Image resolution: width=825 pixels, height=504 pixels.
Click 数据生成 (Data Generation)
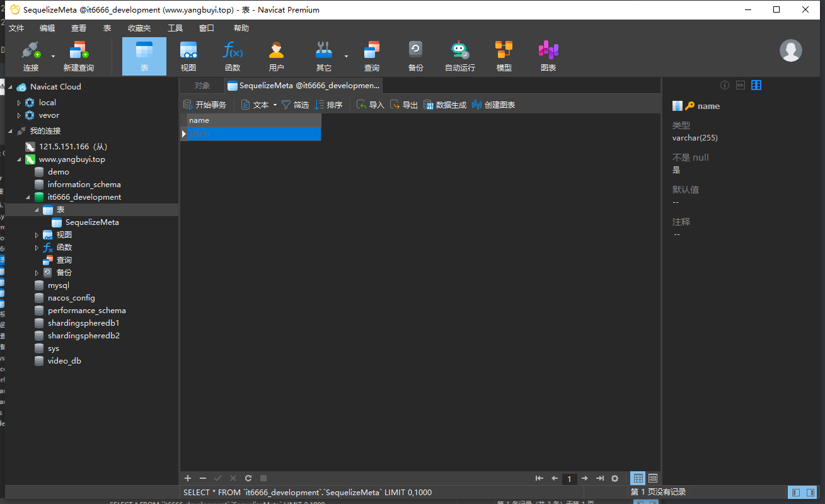(x=445, y=105)
